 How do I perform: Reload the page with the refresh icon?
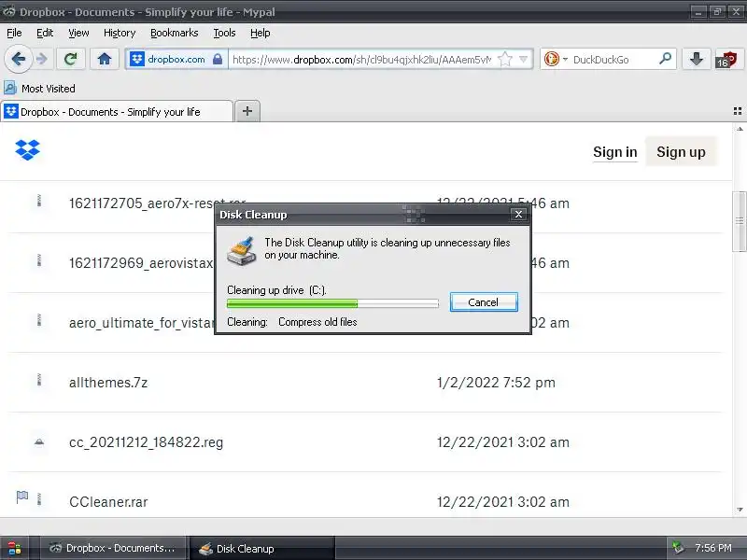[x=71, y=59]
